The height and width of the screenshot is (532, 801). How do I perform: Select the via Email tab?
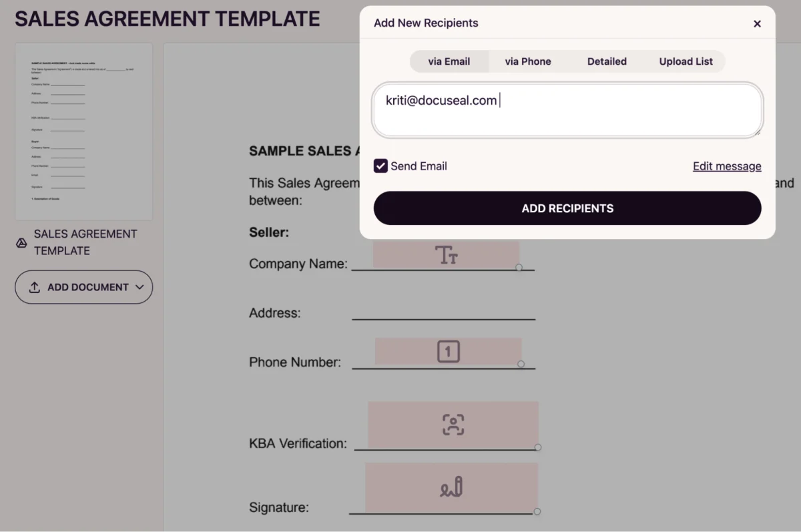tap(449, 61)
